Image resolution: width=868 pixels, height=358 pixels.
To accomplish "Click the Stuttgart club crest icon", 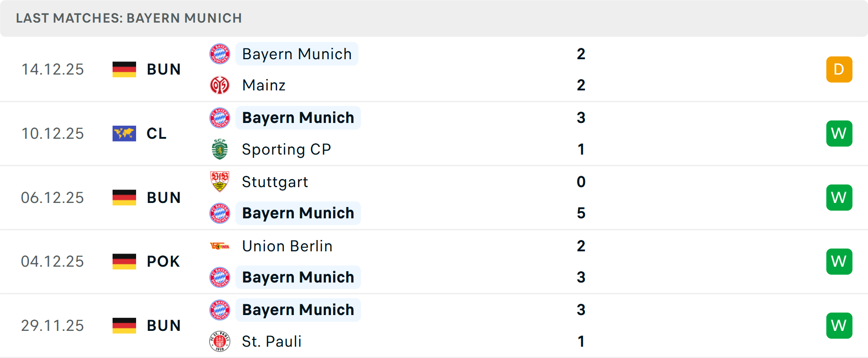I will [220, 182].
